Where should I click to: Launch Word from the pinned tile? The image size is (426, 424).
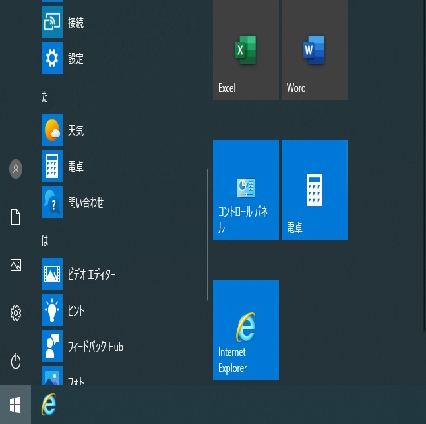(315, 49)
